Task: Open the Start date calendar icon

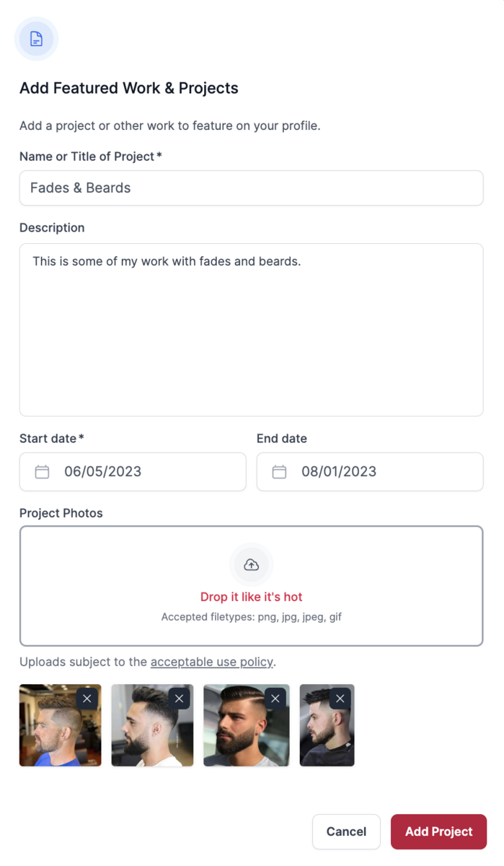Action: (x=43, y=472)
